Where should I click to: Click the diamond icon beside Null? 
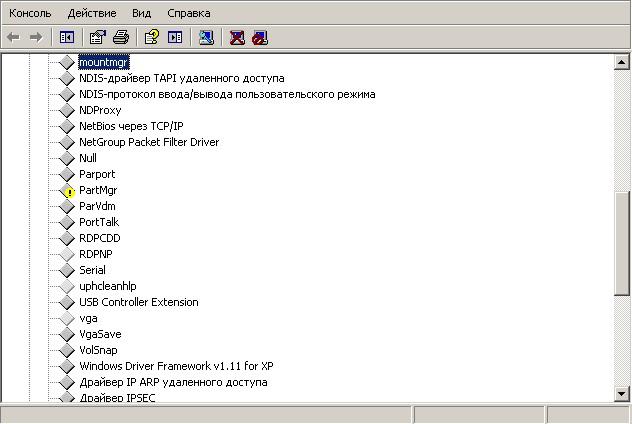(67, 158)
